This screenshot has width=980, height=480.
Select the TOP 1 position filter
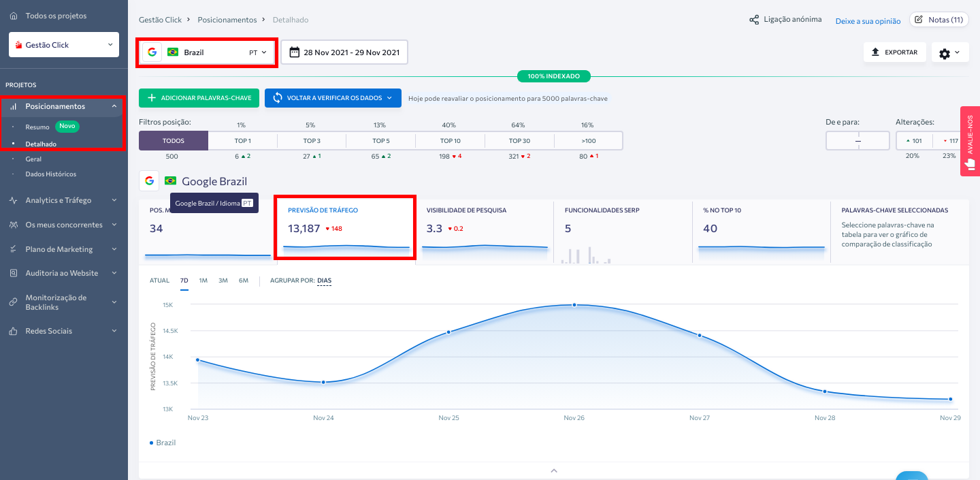(x=243, y=141)
